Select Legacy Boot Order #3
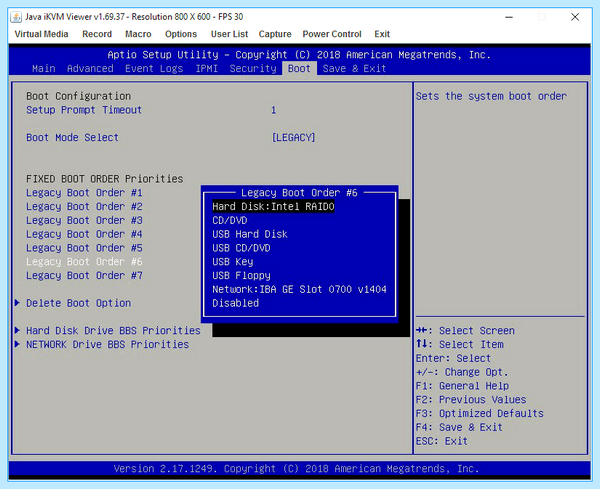 click(x=84, y=220)
